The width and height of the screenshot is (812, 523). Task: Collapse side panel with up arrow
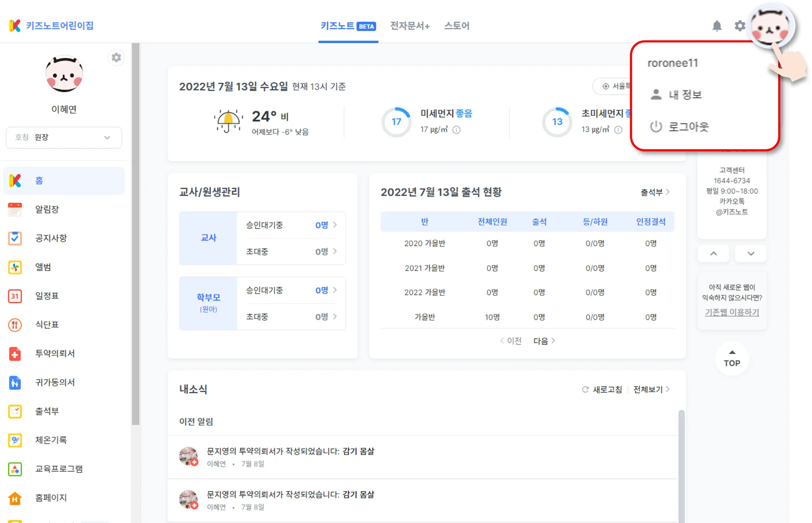point(713,254)
